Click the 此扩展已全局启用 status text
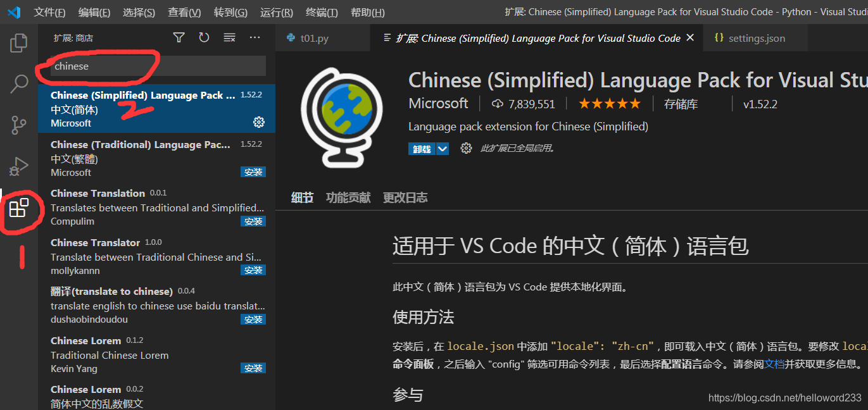The width and height of the screenshot is (868, 410). pos(517,148)
